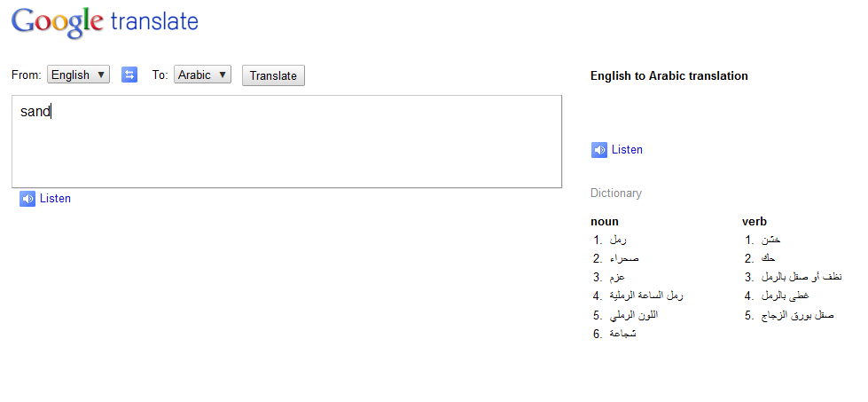Click the sixth noun translation in the Dictionary
868x402 pixels.
click(622, 335)
